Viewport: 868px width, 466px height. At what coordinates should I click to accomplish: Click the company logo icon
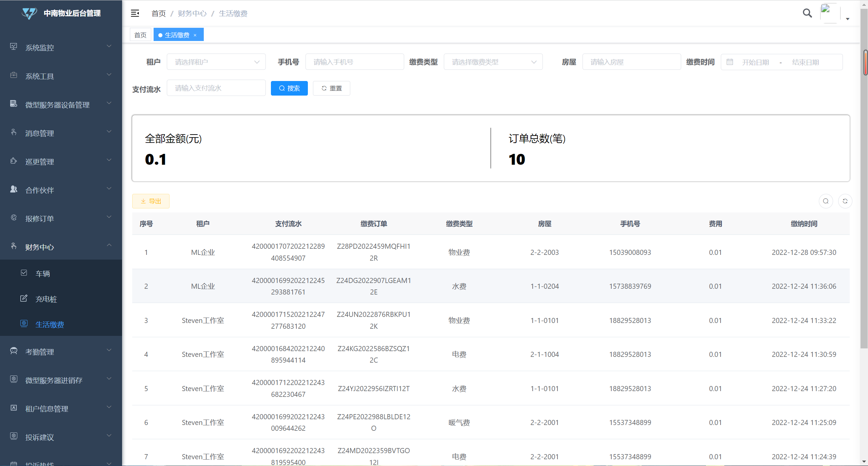tap(29, 13)
